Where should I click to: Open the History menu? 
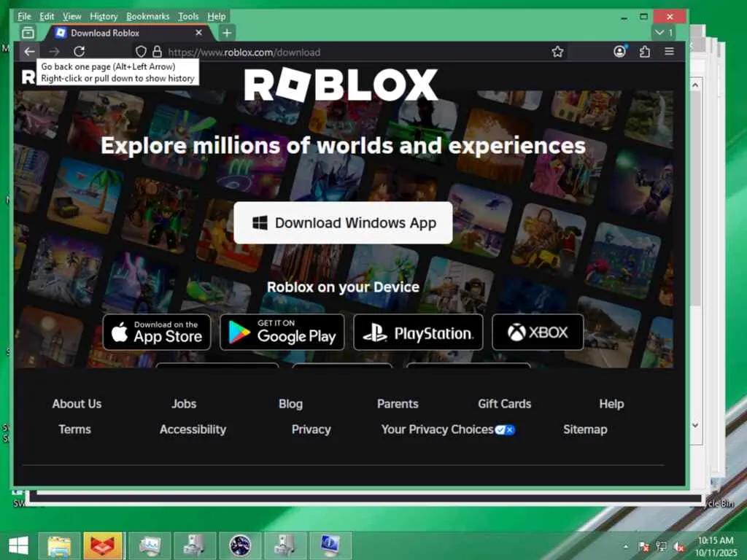point(104,17)
